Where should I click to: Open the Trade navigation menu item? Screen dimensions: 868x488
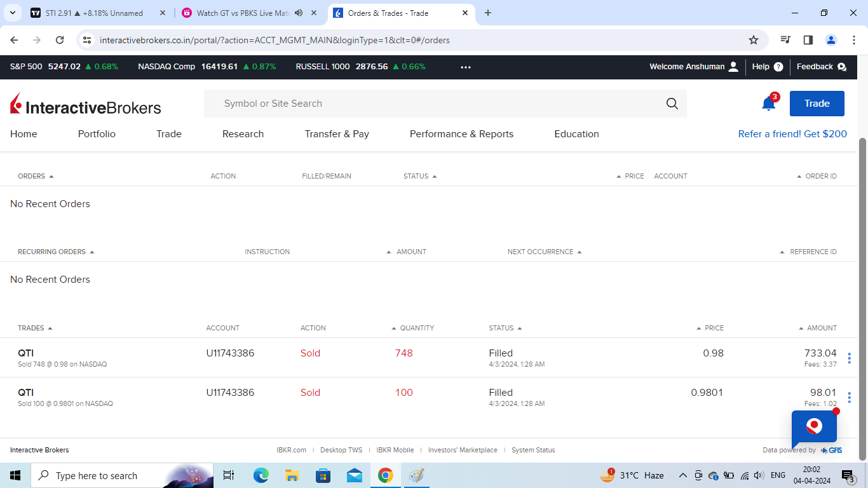pyautogui.click(x=169, y=134)
